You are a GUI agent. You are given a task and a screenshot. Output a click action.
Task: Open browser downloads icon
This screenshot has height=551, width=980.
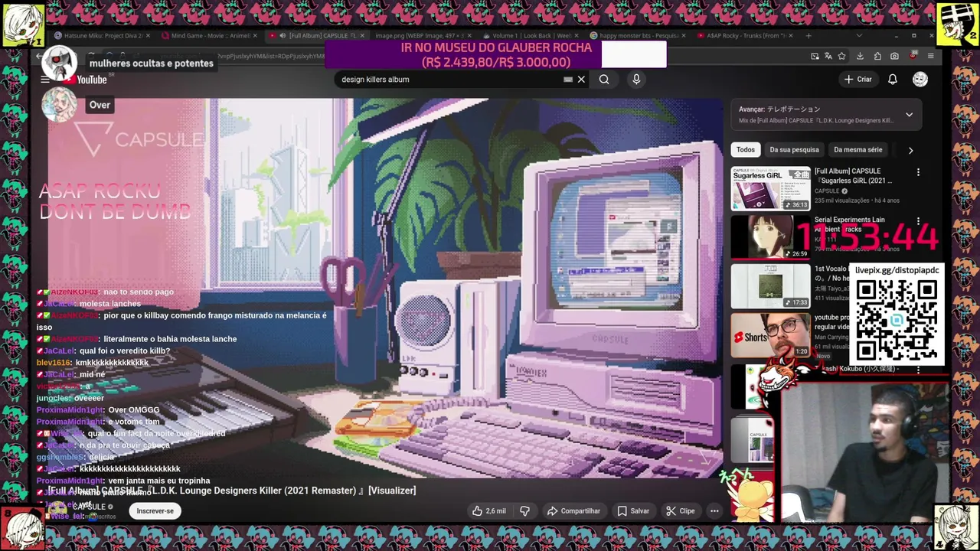(x=860, y=56)
